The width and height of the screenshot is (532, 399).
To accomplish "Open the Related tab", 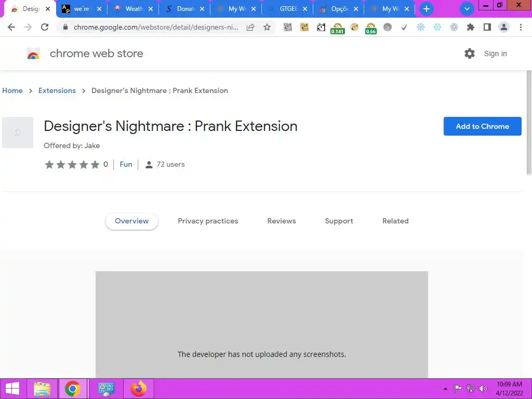I will pyautogui.click(x=395, y=221).
